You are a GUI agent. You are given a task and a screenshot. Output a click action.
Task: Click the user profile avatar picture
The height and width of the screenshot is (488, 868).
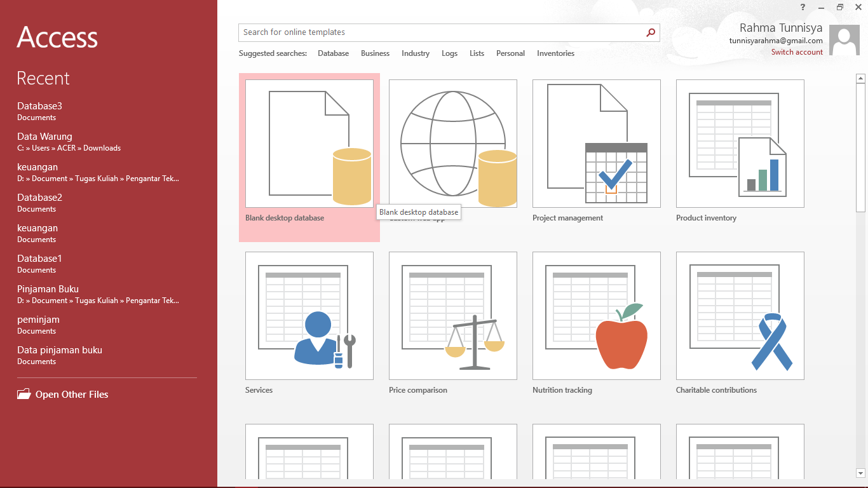[x=845, y=41]
